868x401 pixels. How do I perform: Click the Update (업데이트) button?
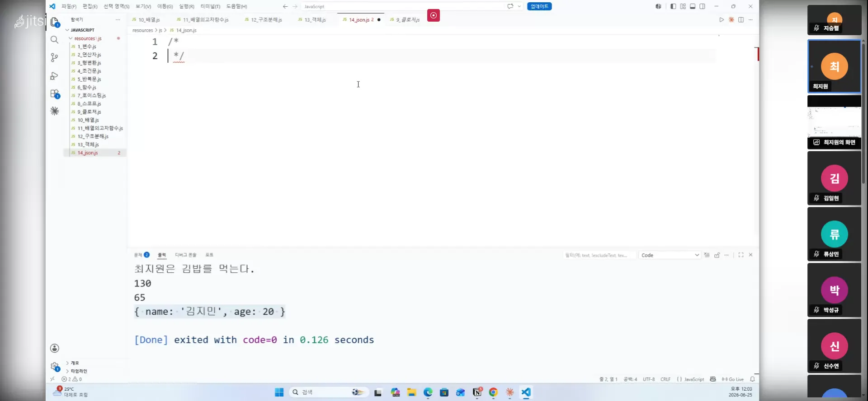pos(539,6)
